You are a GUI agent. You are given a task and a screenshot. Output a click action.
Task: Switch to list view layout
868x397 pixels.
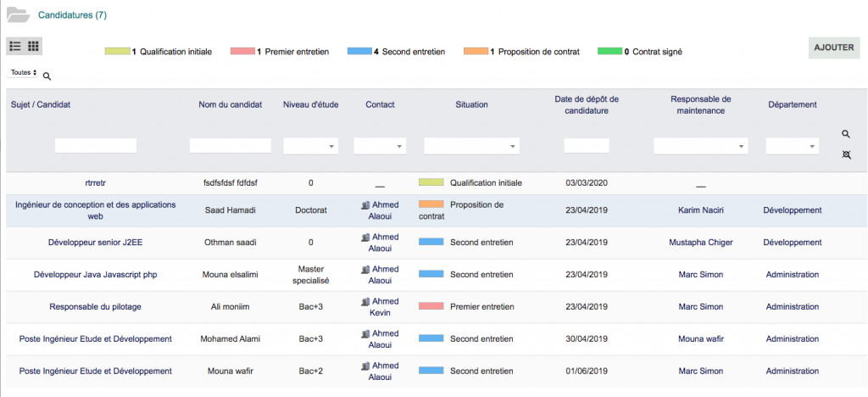(15, 46)
